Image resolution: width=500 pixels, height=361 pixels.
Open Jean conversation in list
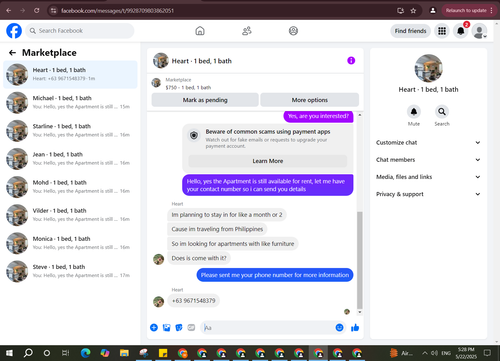[70, 159]
